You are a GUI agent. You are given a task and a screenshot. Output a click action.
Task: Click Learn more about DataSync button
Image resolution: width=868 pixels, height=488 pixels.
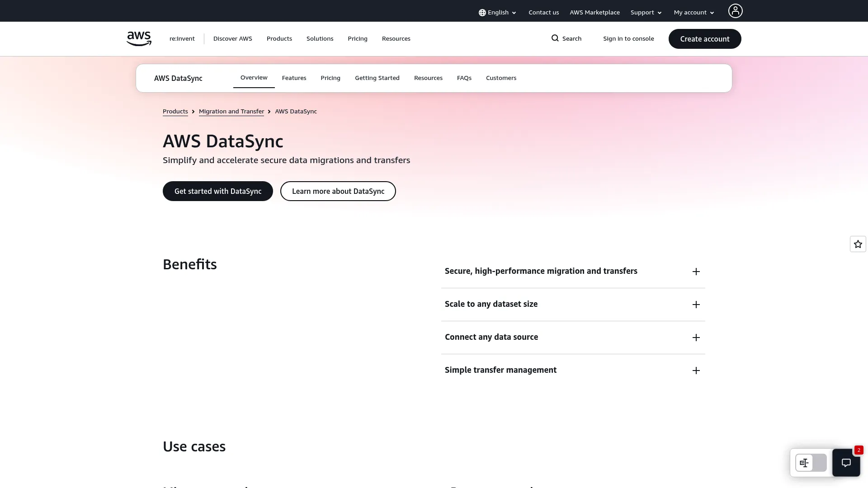[338, 191]
